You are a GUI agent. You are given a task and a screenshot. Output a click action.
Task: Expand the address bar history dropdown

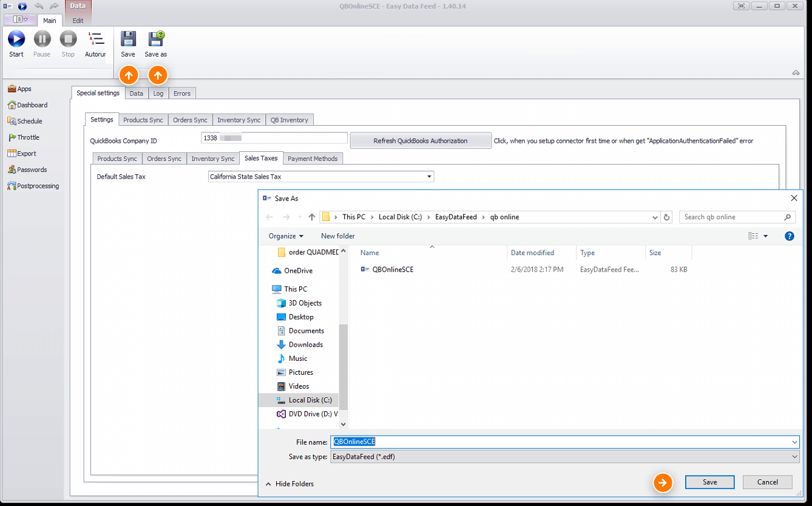coord(655,217)
